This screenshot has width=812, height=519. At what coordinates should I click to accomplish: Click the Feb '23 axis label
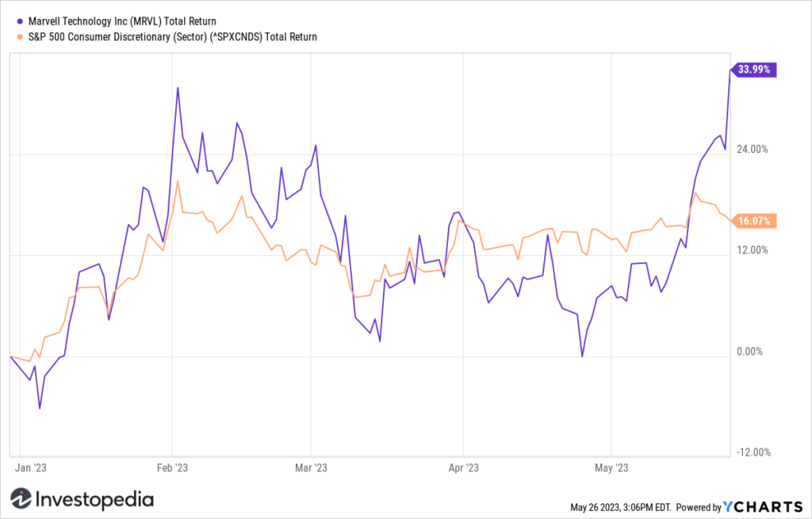172,468
